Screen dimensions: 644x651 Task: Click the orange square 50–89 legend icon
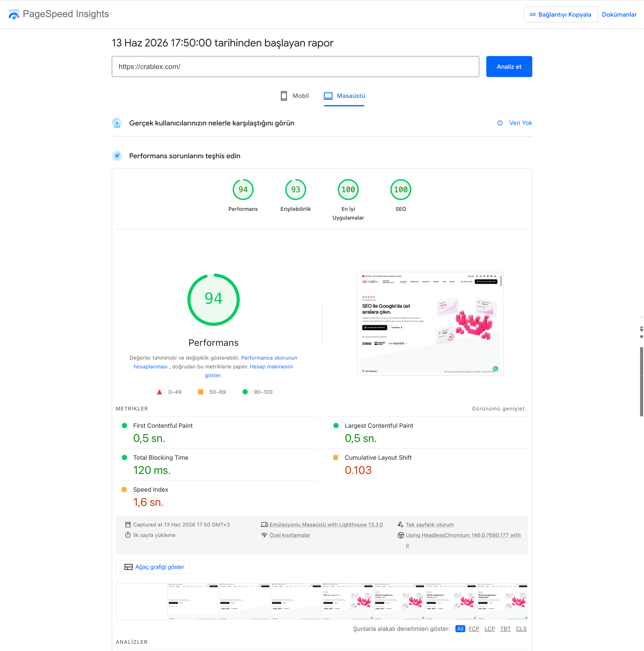click(201, 392)
